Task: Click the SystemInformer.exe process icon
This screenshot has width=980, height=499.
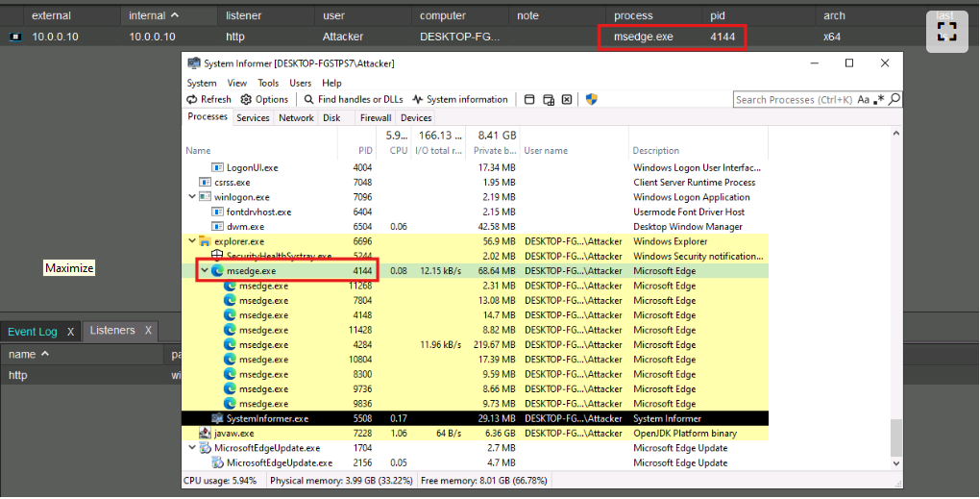Action: click(x=217, y=418)
